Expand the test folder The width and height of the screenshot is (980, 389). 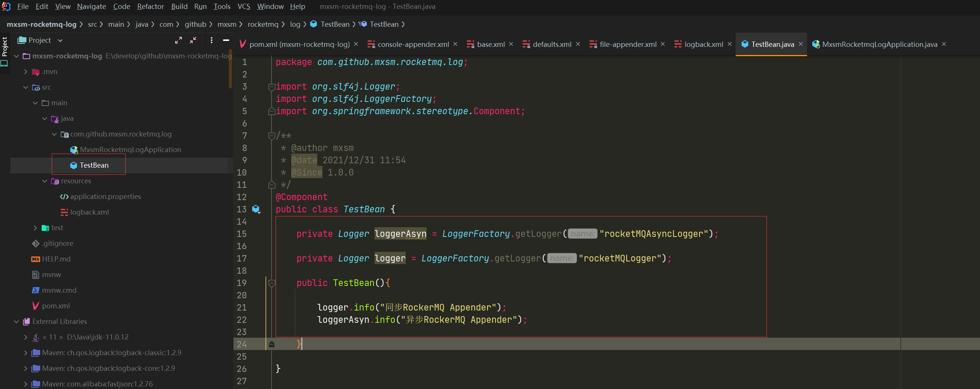coord(35,228)
